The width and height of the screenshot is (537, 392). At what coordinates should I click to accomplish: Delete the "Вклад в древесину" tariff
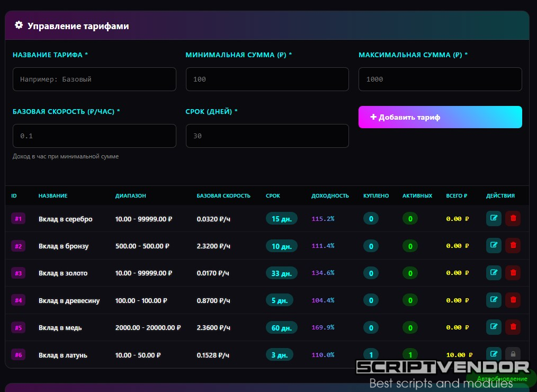click(x=513, y=300)
